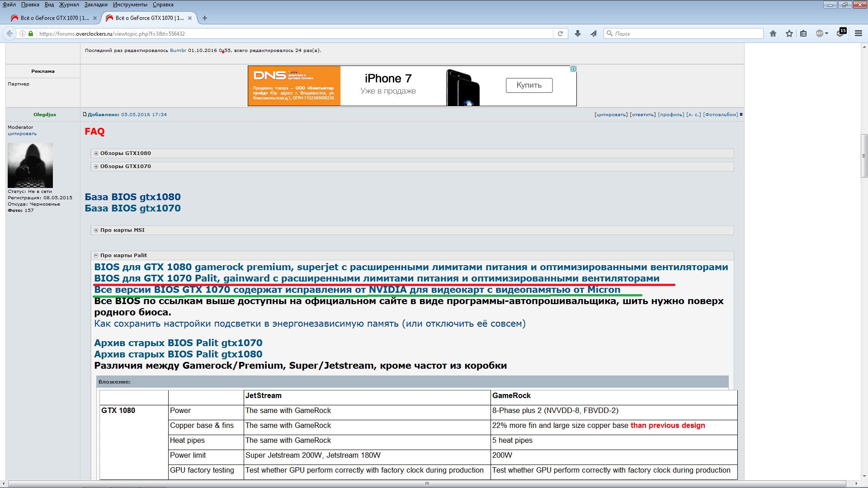Open the База BIOS gtx1080 link

(132, 197)
